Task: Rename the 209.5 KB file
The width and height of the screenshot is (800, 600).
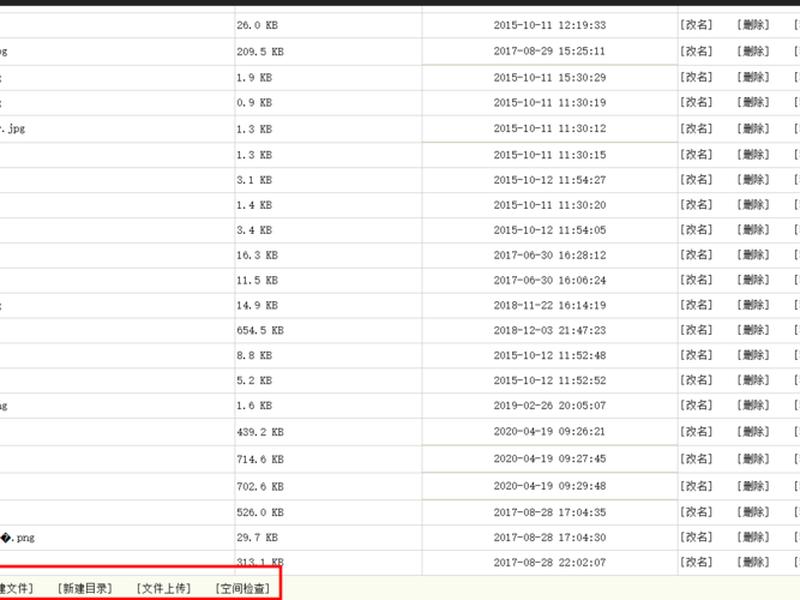Action: (696, 51)
